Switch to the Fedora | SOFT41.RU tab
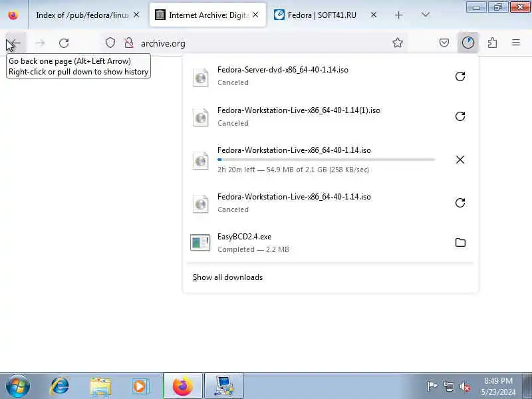532x399 pixels. click(x=322, y=15)
